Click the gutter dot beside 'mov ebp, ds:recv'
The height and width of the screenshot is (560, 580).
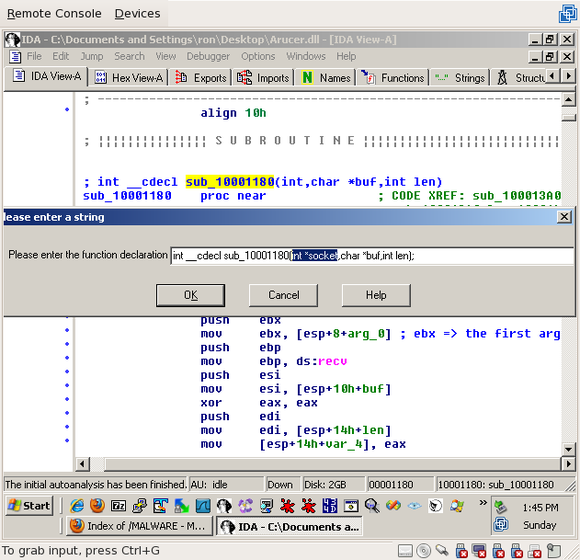[67, 358]
